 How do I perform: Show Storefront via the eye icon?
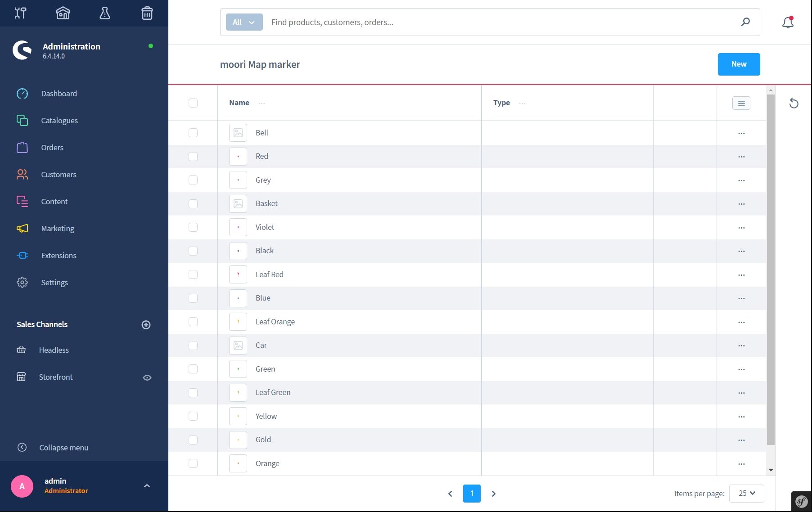(x=147, y=377)
